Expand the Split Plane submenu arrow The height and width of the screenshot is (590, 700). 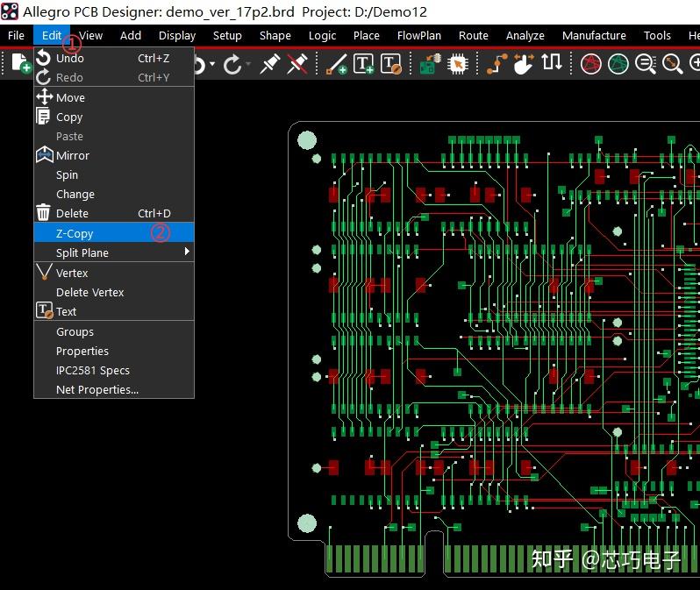click(x=187, y=252)
